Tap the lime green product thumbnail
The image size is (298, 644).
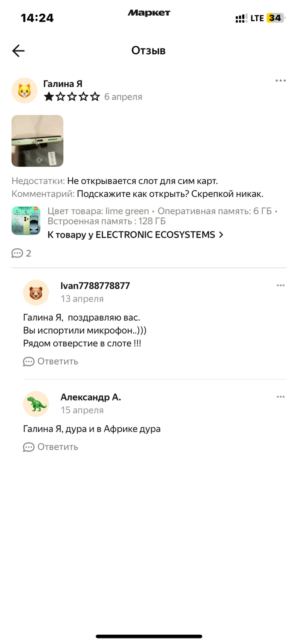click(x=26, y=221)
